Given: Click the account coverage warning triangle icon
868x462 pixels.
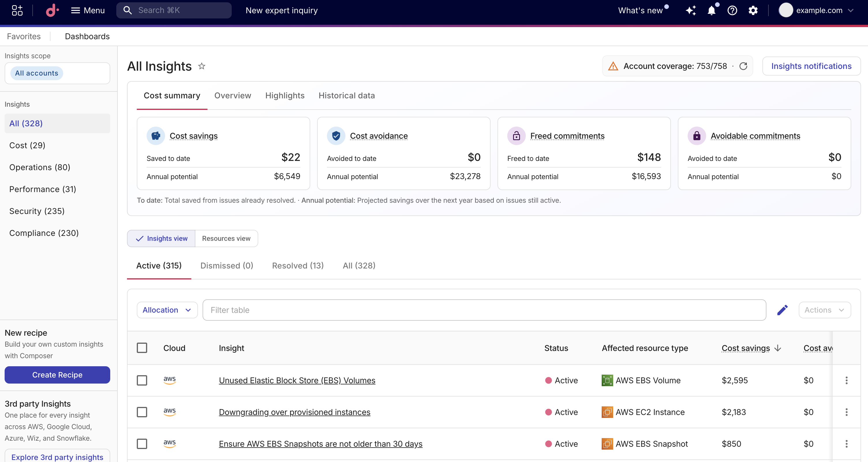Looking at the screenshot, I should pos(613,66).
